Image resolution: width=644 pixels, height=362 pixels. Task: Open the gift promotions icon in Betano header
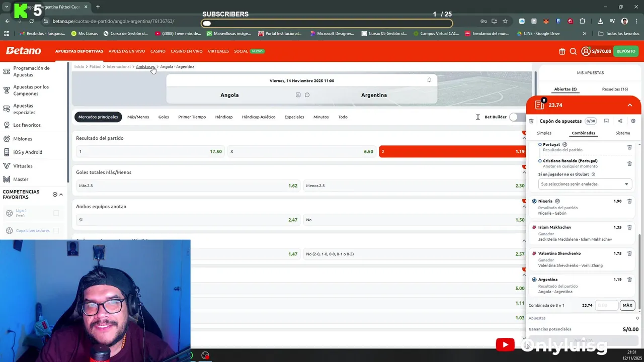562,51
